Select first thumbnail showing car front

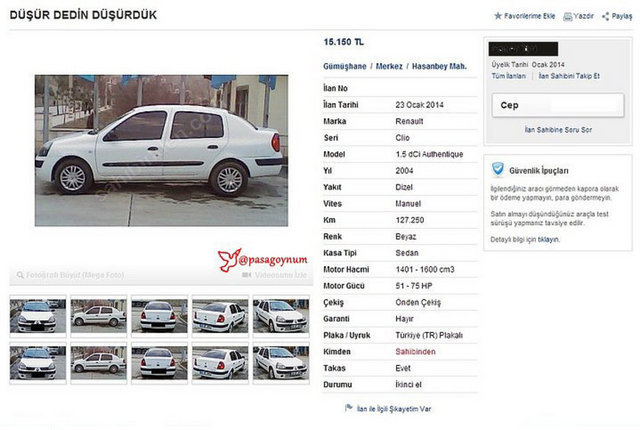point(38,316)
